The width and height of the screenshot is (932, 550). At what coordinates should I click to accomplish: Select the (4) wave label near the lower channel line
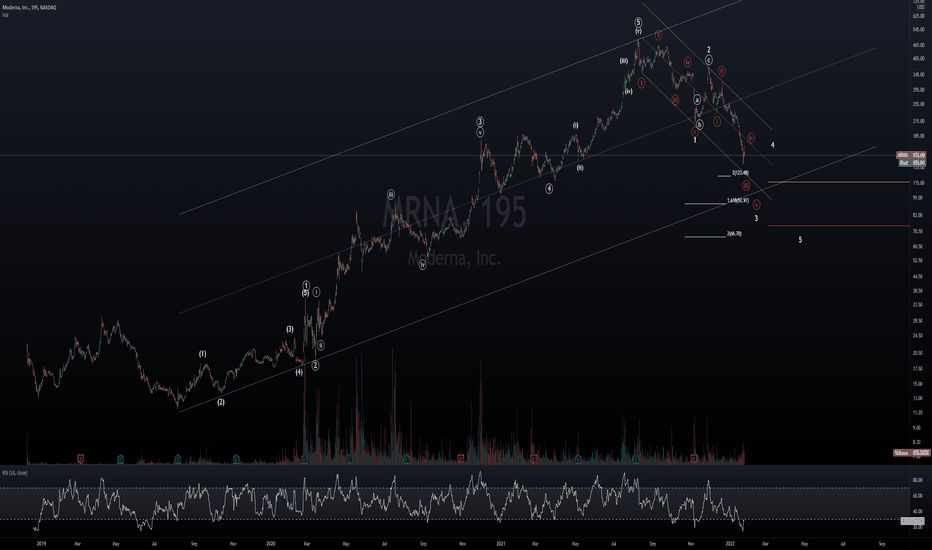pos(299,372)
